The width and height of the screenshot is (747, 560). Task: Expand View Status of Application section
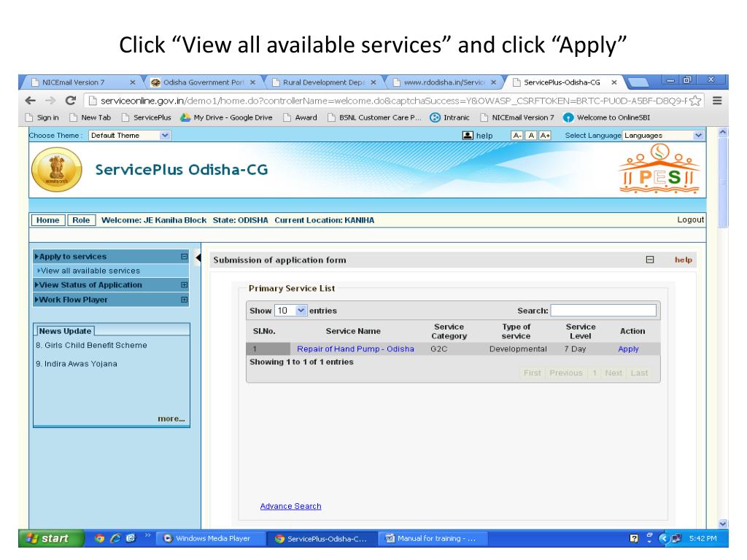(x=185, y=285)
